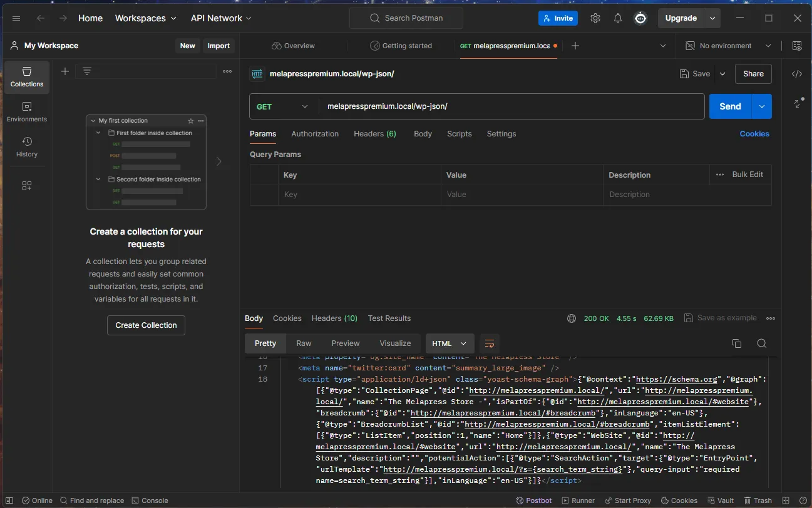Click the Import button
The width and height of the screenshot is (812, 508).
pos(218,46)
